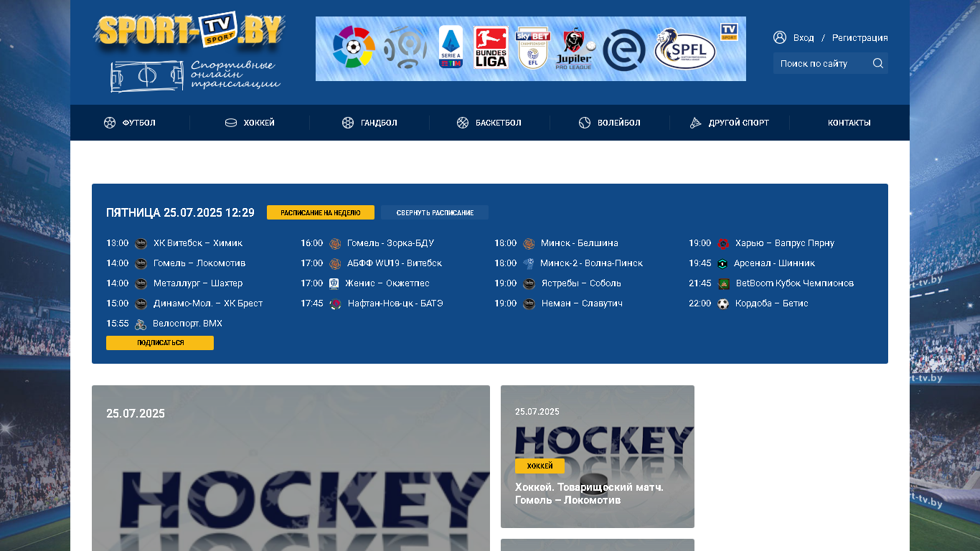This screenshot has height=551, width=980.
Task: Focus the Поиск по сайту search field
Action: pyautogui.click(x=824, y=63)
